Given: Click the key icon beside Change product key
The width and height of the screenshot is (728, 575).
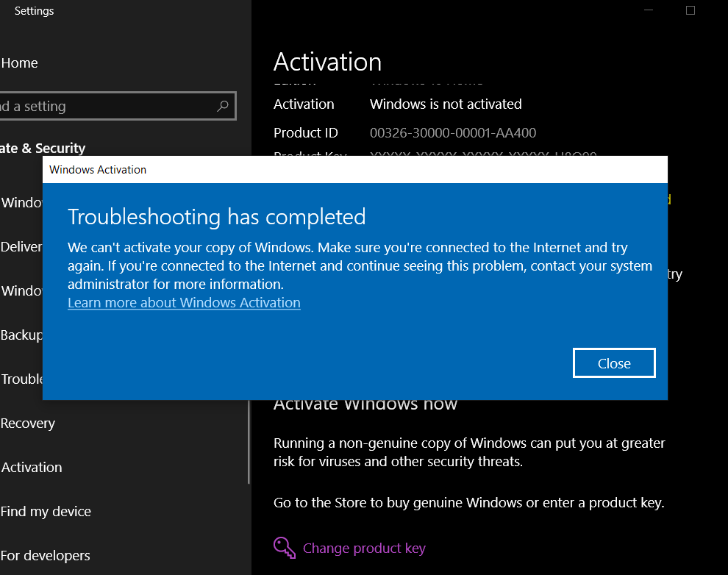Looking at the screenshot, I should click(x=284, y=548).
